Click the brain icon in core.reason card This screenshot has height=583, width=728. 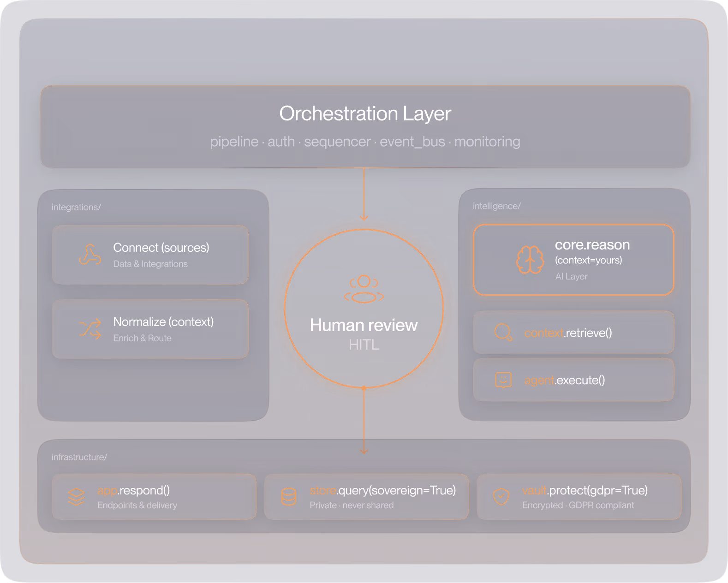[530, 260]
